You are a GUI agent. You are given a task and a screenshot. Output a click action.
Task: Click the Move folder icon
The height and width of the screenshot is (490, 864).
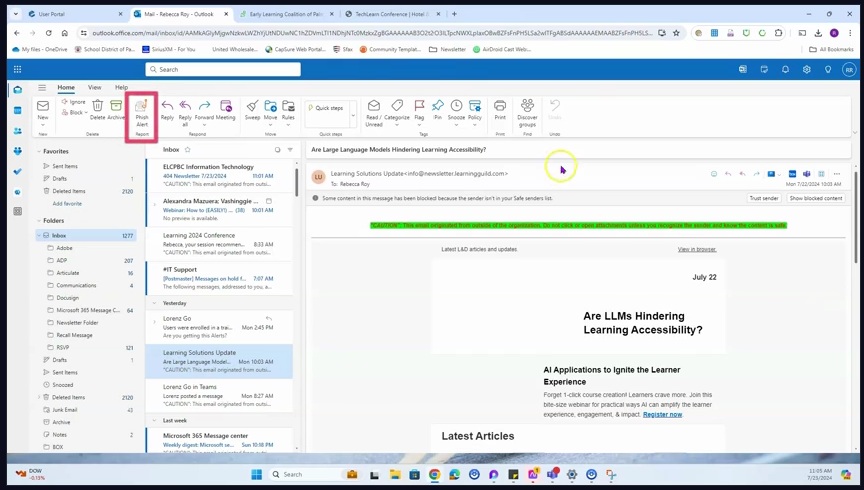(x=271, y=105)
